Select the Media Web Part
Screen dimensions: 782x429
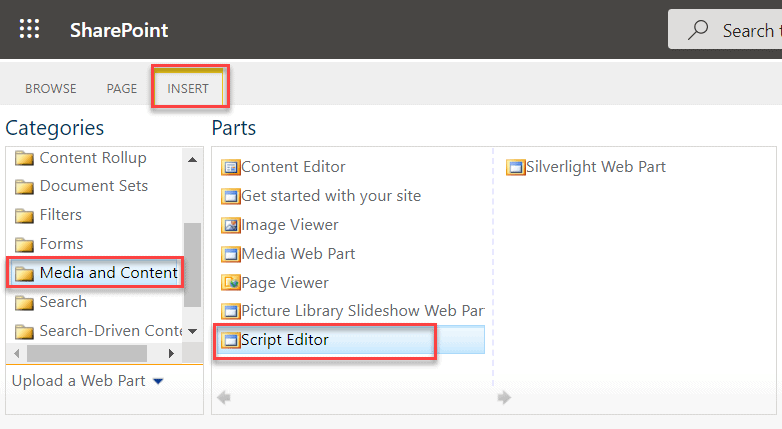[298, 254]
